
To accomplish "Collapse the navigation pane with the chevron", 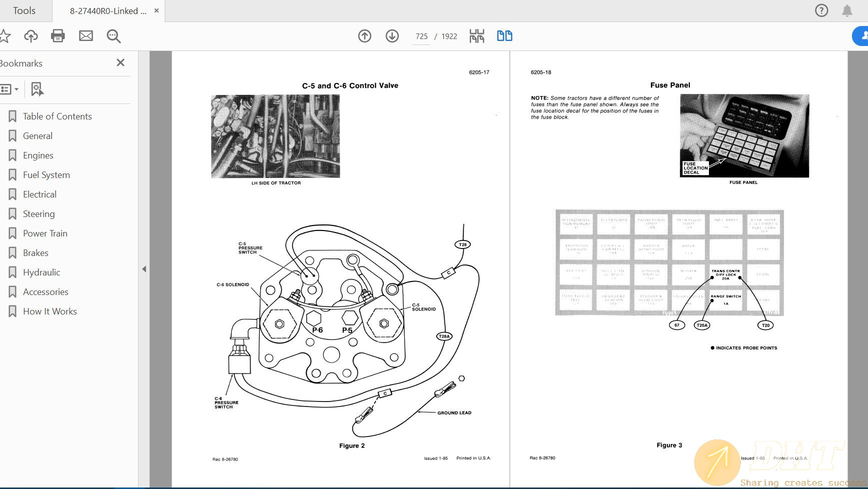I will (145, 269).
